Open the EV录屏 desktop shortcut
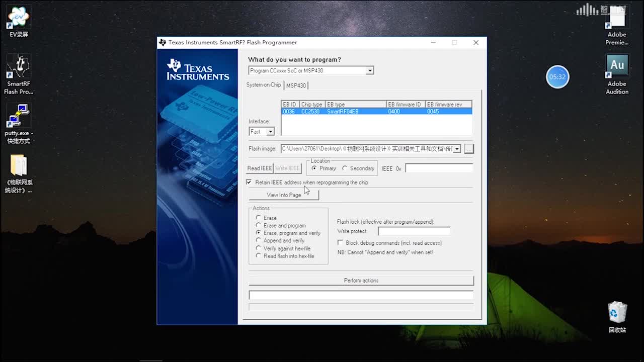Image resolution: width=644 pixels, height=362 pixels. (19, 22)
